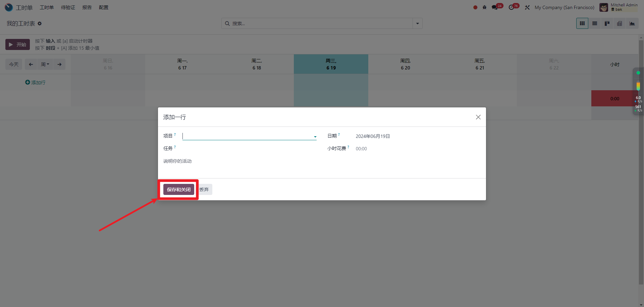Open the activities clock icon
This screenshot has width=644, height=307.
[x=511, y=7]
